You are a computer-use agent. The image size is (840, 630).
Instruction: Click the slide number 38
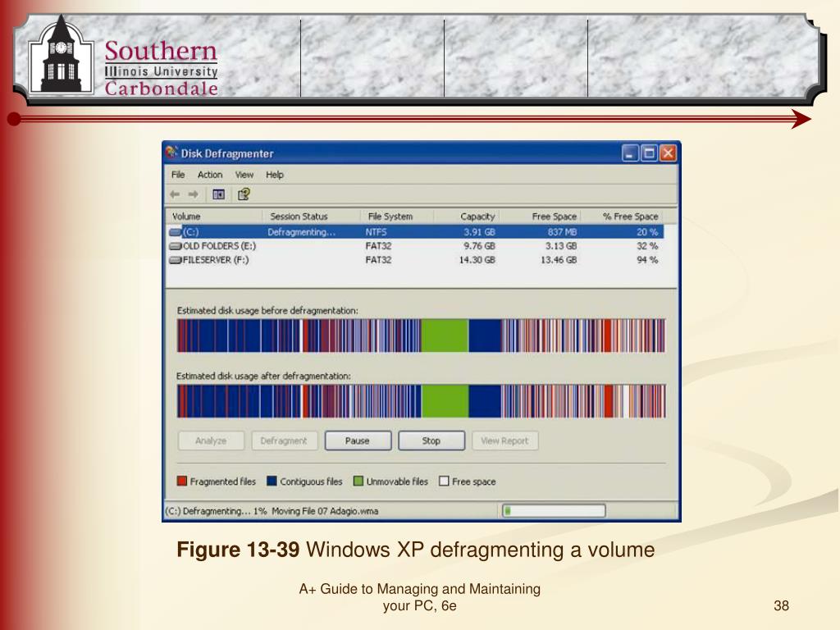coord(781,606)
